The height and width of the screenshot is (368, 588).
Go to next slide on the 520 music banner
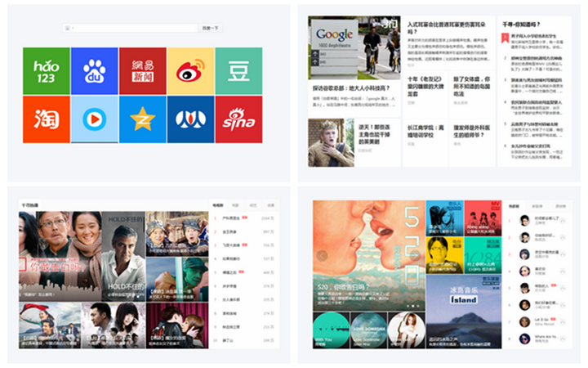point(415,256)
